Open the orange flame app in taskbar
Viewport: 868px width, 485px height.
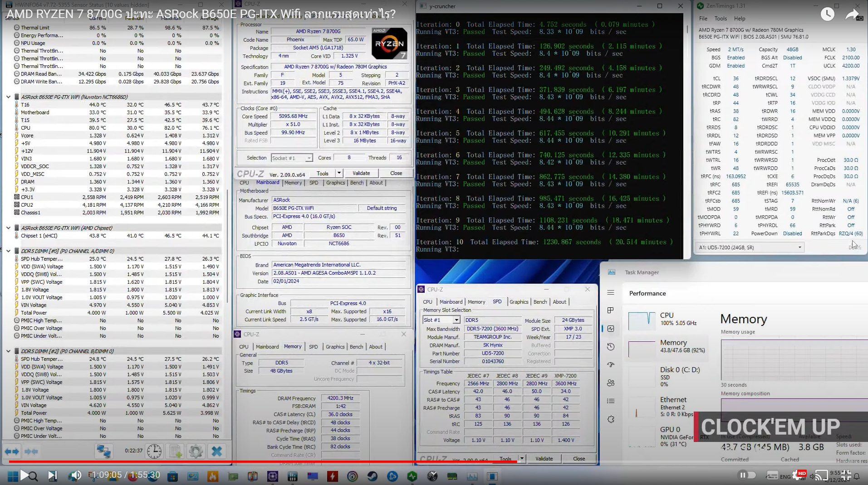tap(212, 476)
